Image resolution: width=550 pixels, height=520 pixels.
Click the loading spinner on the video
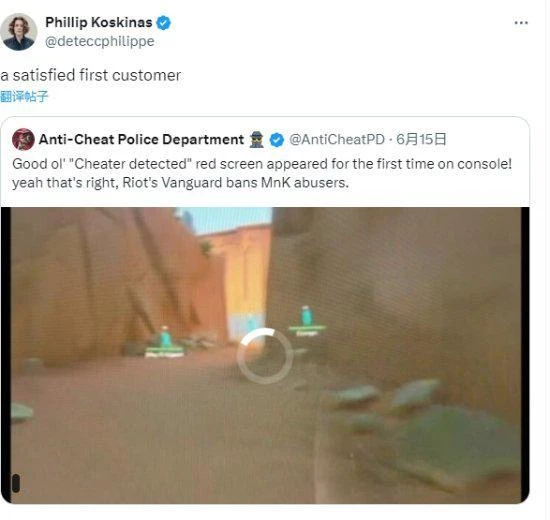[x=265, y=355]
